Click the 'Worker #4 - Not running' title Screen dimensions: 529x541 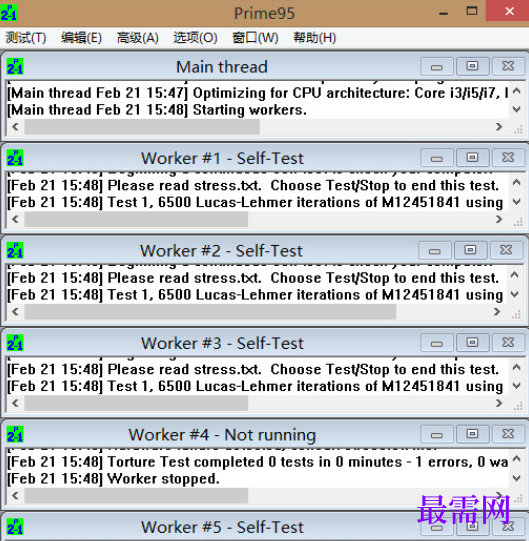(x=222, y=434)
